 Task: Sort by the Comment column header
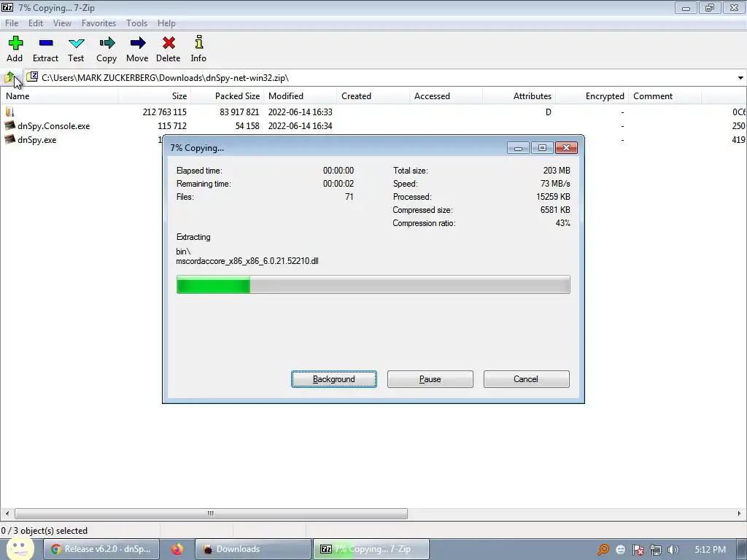[x=665, y=96]
